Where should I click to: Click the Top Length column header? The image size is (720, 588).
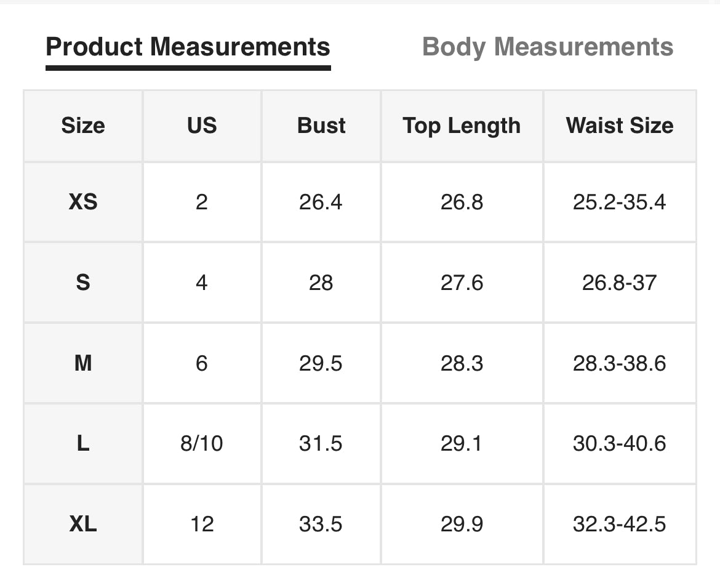click(462, 126)
